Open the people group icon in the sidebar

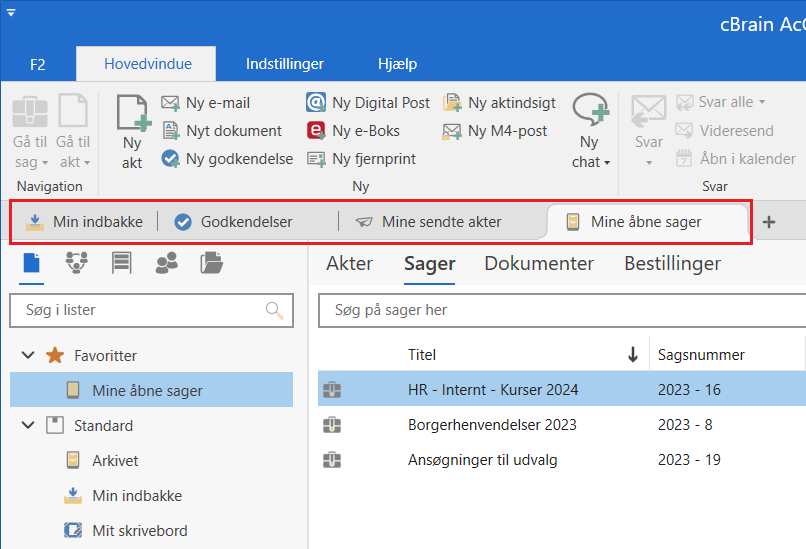166,263
